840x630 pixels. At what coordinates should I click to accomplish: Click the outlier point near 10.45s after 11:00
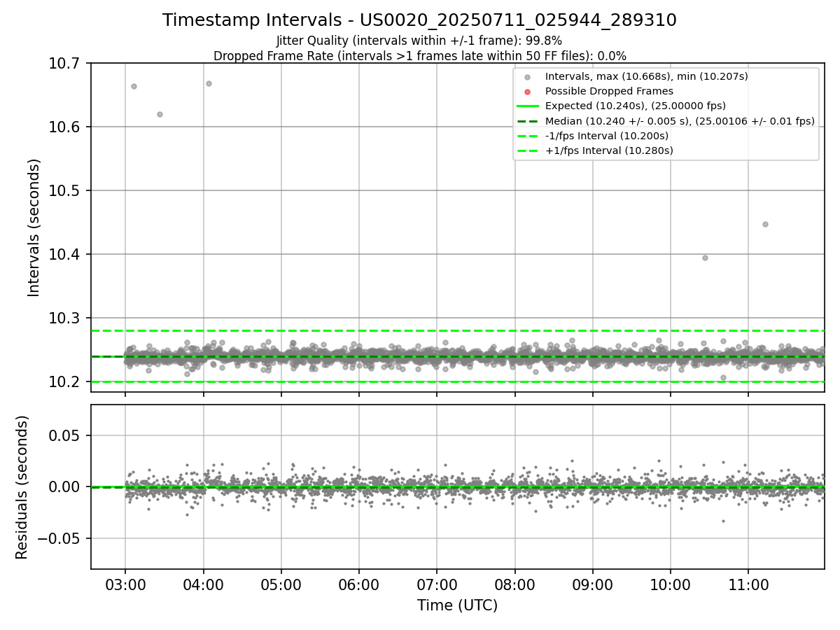pos(765,224)
